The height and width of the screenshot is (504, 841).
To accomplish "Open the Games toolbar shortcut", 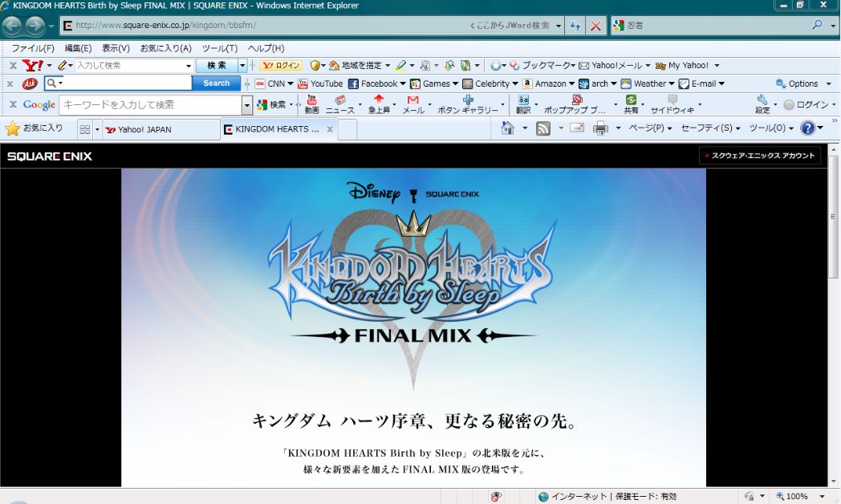I will coord(434,83).
